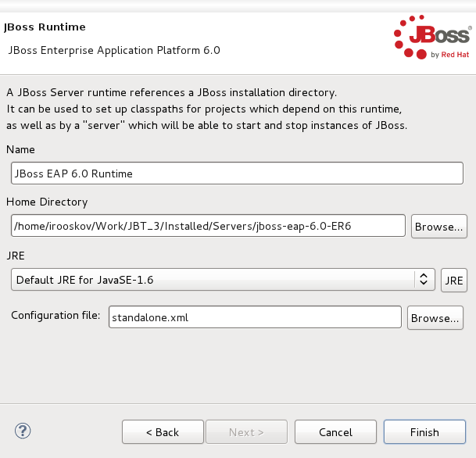Click the greyed-out Next button
This screenshot has height=458, width=476.
[x=246, y=432]
